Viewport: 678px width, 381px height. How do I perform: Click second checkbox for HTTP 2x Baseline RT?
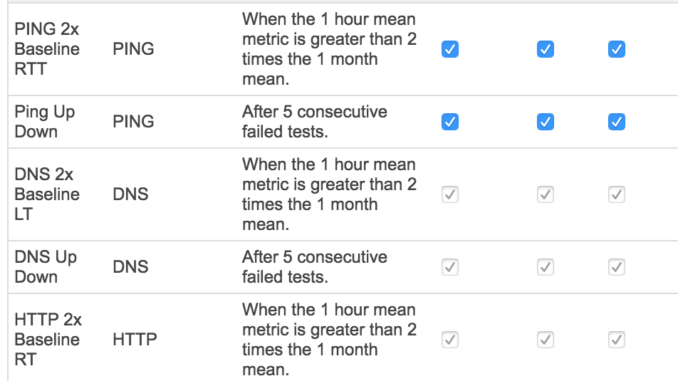pyautogui.click(x=545, y=339)
